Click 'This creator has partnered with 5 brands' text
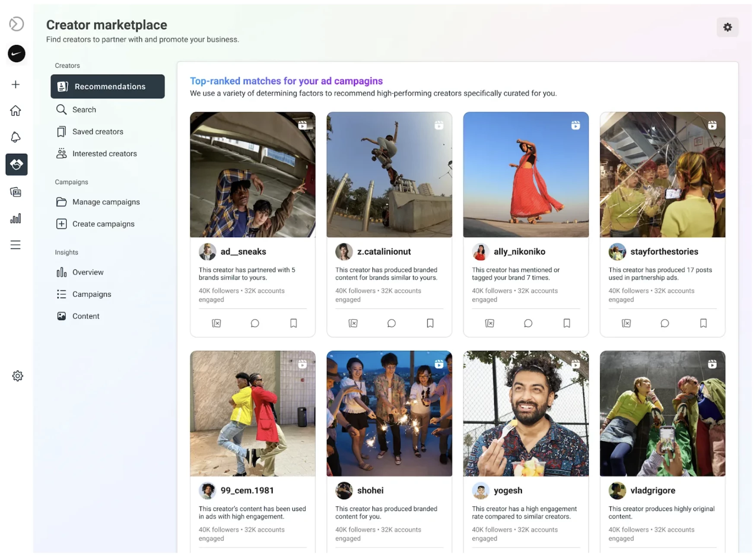756x560 pixels. [x=247, y=274]
